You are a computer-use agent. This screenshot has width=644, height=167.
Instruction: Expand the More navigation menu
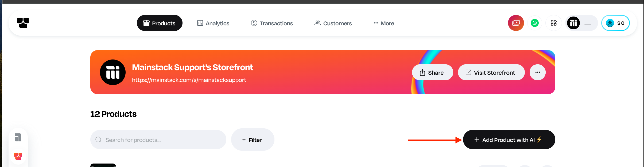pyautogui.click(x=384, y=23)
